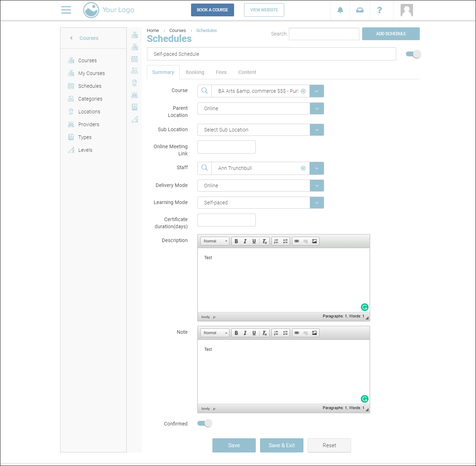476x466 pixels.
Task: Open the inbox tray icon
Action: (x=360, y=10)
